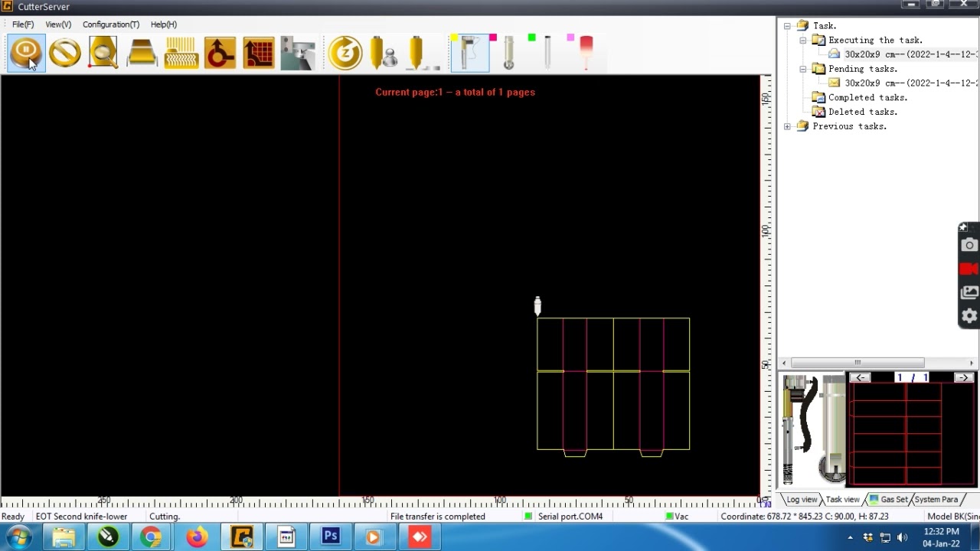Switch to the Gas Set tab
Image resolution: width=980 pixels, height=551 pixels.
[x=890, y=499]
